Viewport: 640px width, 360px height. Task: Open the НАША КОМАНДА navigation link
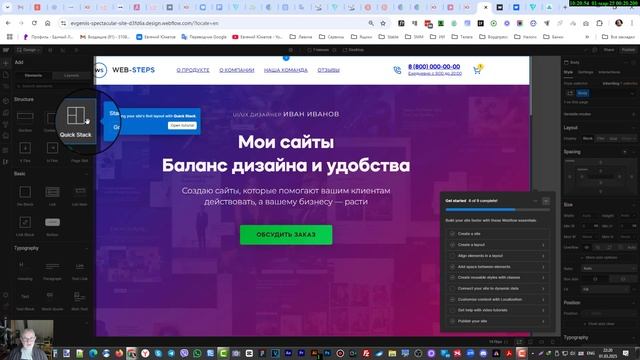[x=286, y=70]
